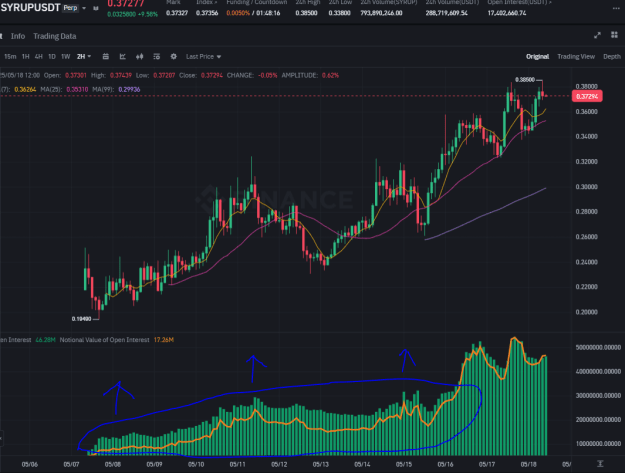Expand the 2H interval dropdown
Image resolution: width=625 pixels, height=473 pixels.
click(84, 57)
